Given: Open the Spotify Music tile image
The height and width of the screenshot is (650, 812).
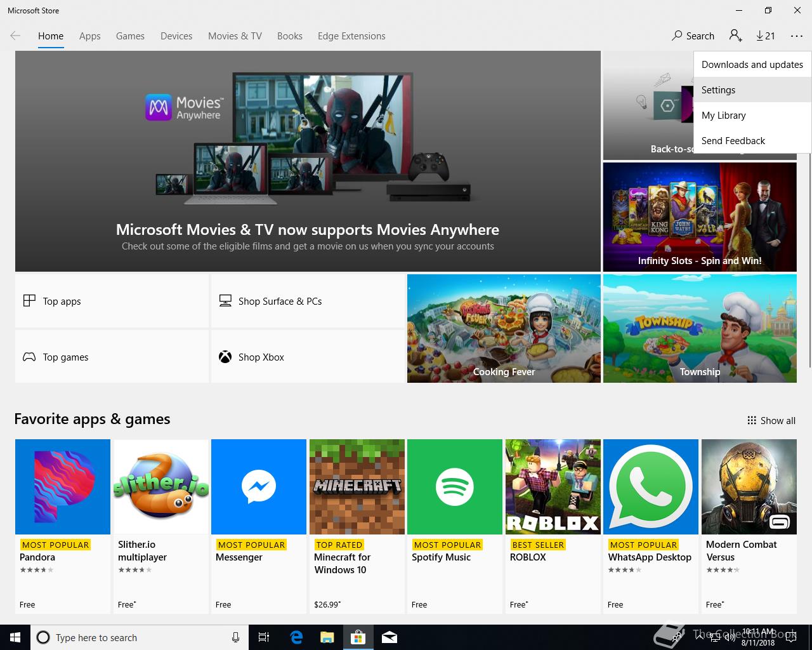Looking at the screenshot, I should tap(455, 487).
